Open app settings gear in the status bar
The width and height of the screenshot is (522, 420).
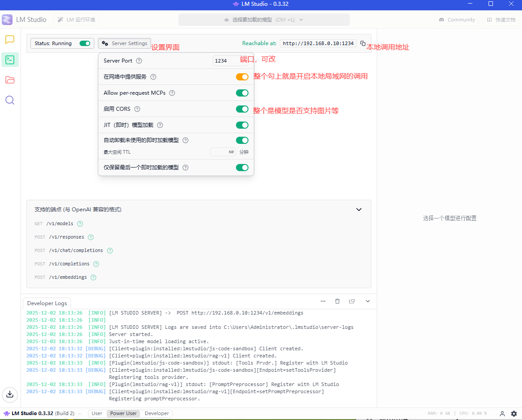tap(514, 414)
